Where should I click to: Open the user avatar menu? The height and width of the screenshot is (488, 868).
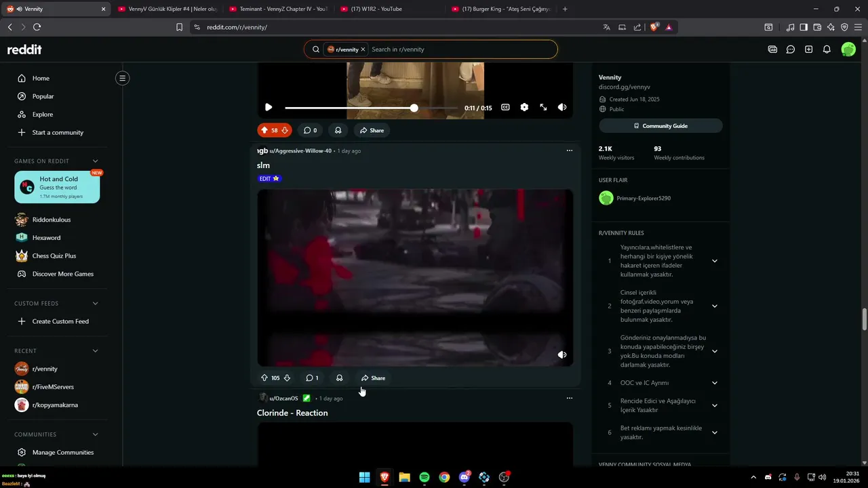848,49
